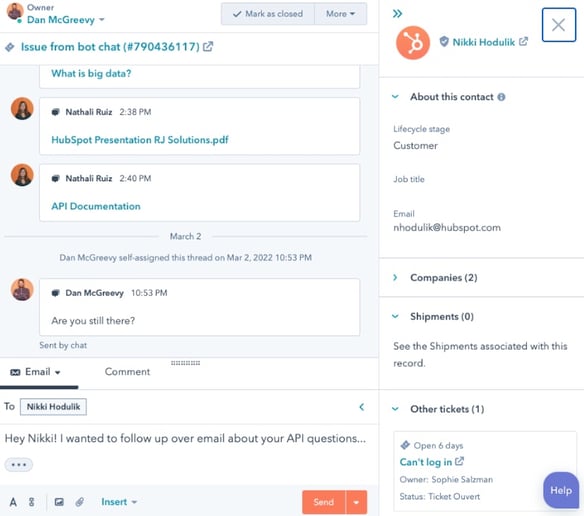
Task: Open the Help widget
Action: 561,490
